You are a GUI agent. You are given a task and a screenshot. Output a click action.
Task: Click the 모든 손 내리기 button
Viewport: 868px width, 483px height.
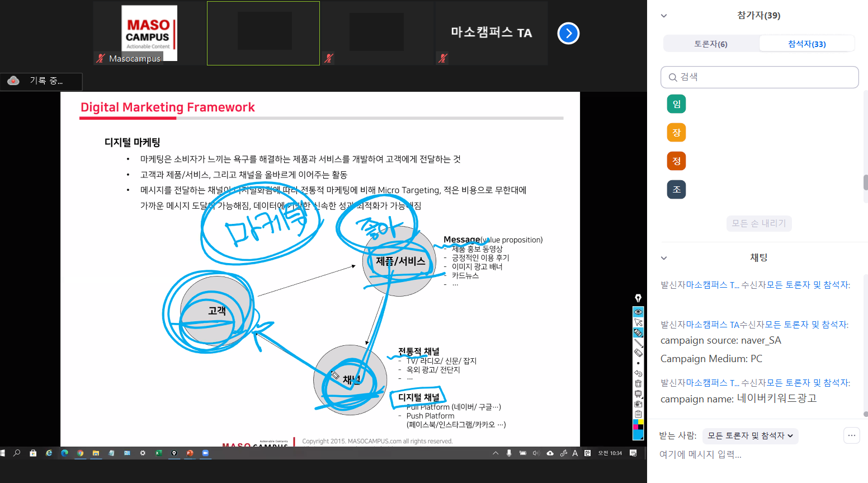759,223
